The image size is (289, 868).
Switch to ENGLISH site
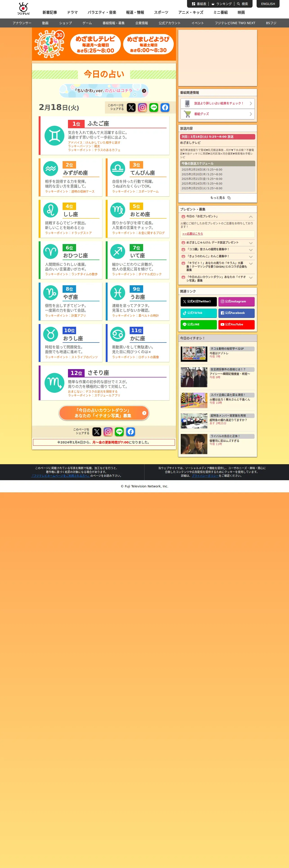pos(268,4)
